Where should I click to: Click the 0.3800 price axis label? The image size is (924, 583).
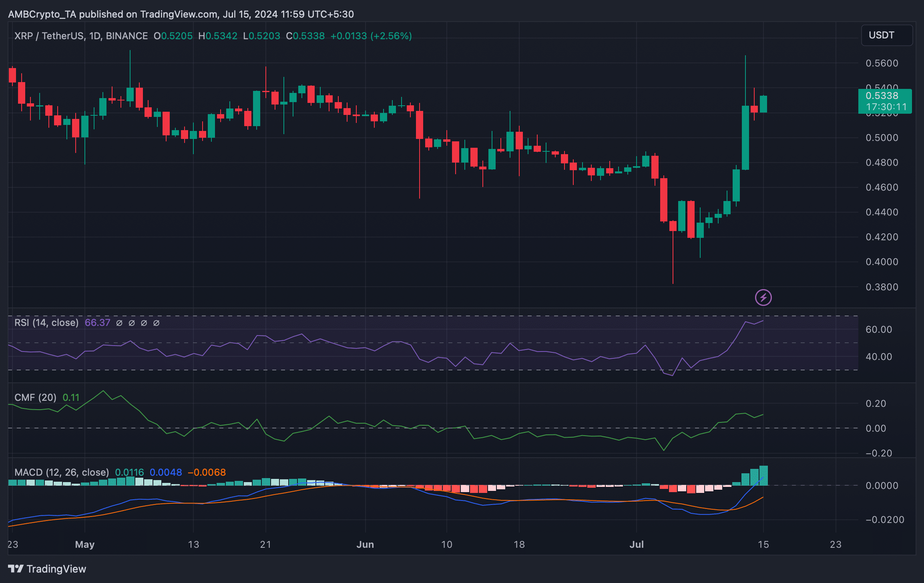tap(882, 287)
